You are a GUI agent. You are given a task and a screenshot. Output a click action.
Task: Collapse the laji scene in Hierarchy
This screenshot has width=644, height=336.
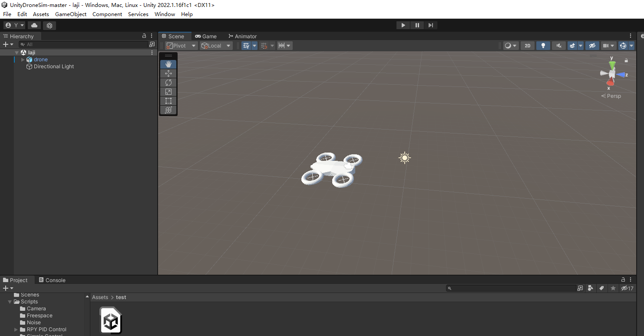(x=17, y=53)
